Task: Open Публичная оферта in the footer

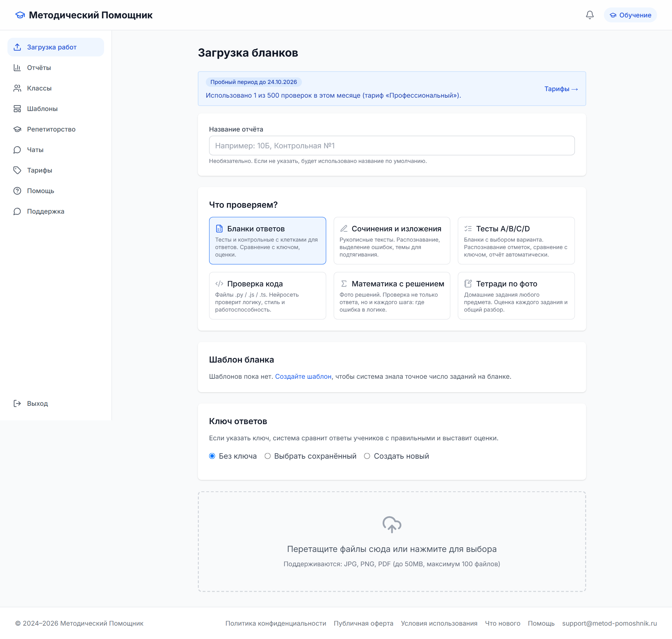Action: 363,623
